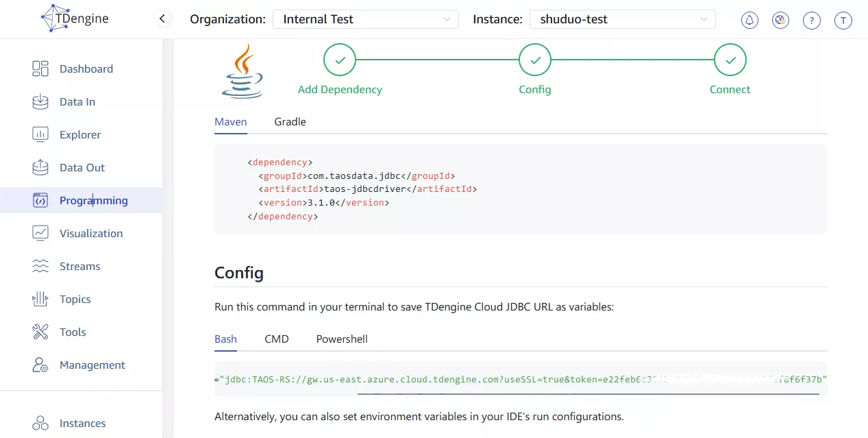
Task: Select the Powershell tab
Action: pyautogui.click(x=342, y=339)
